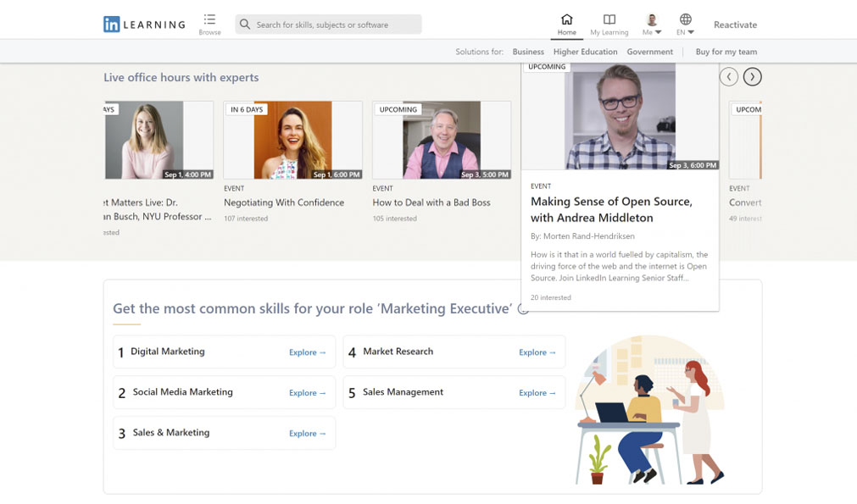Show previous events with left arrow

click(728, 77)
